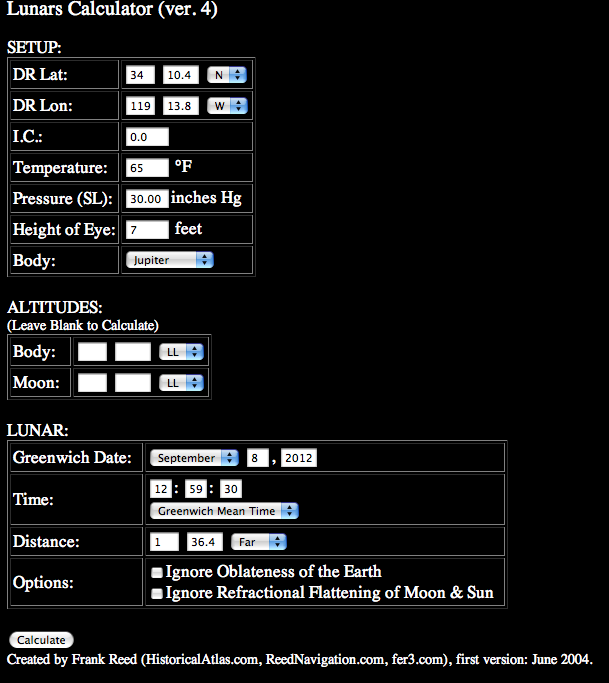Open the DR Lat N/S hemisphere dropdown
The image size is (609, 683).
[x=227, y=75]
